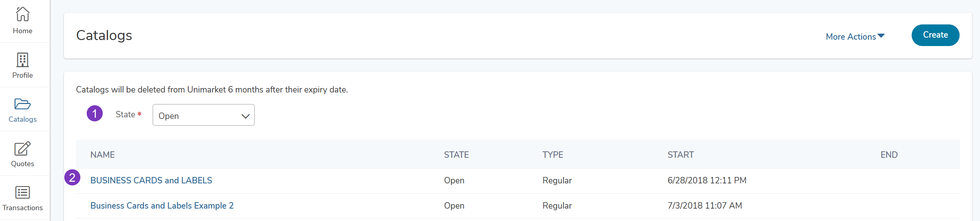Expand the More Actions menu
Viewport: 980px width, 221px height.
point(851,36)
